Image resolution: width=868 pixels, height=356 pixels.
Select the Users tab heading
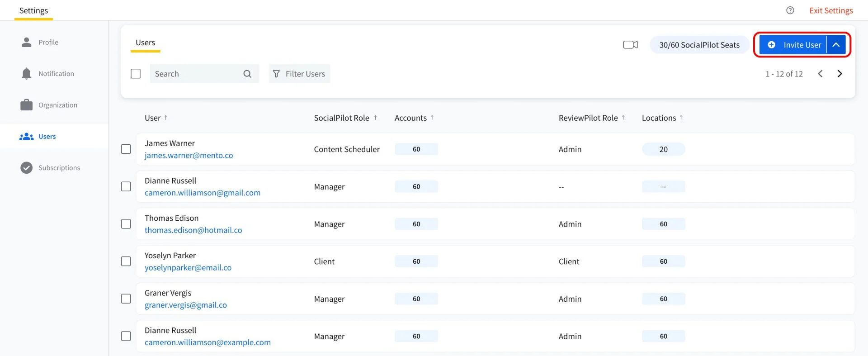click(145, 43)
